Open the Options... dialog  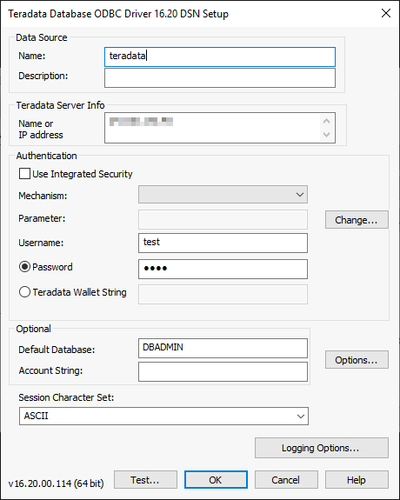(357, 360)
